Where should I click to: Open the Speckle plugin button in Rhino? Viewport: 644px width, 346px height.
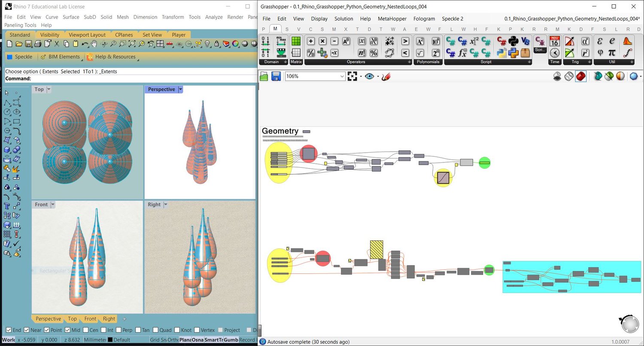coord(20,57)
